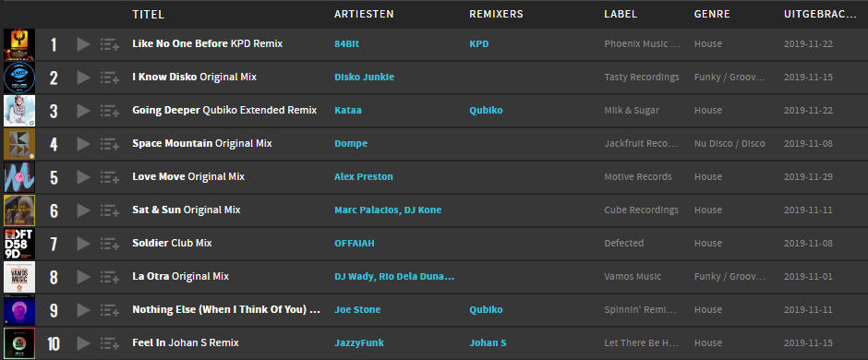Screen dimensions: 868x360
Task: Add Sat & Sun to queue
Action: (110, 210)
